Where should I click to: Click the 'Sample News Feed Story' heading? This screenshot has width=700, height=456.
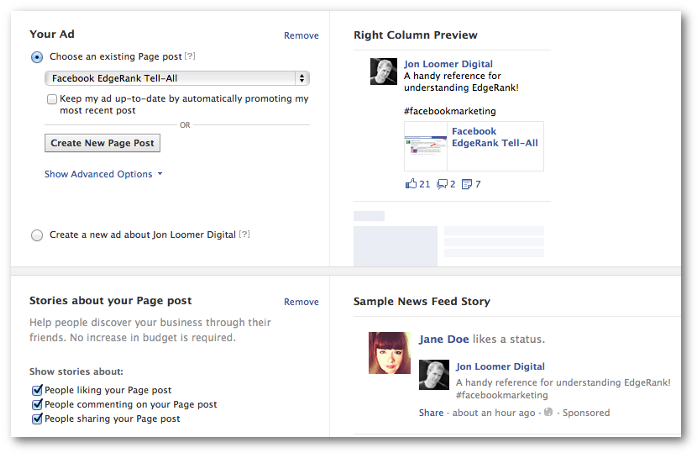point(421,301)
